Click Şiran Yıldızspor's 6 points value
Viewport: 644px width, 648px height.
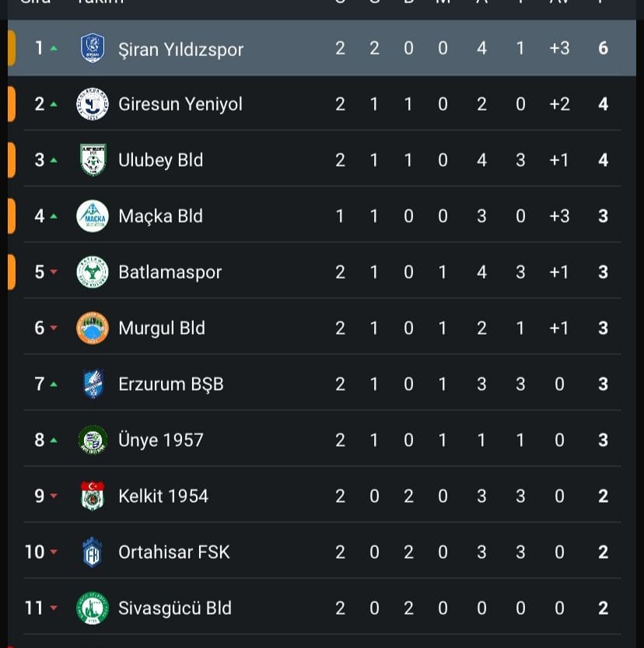point(603,48)
